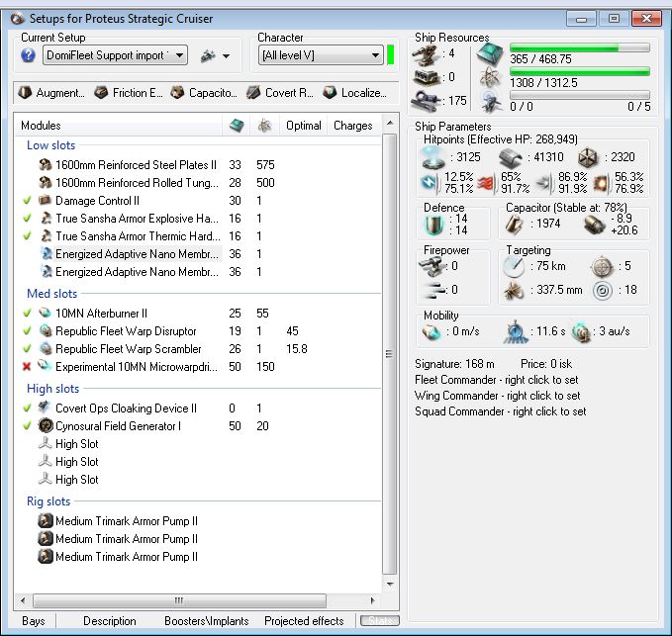
Task: Click the Covert Ops Cloaking Device II icon
Action: (x=45, y=408)
